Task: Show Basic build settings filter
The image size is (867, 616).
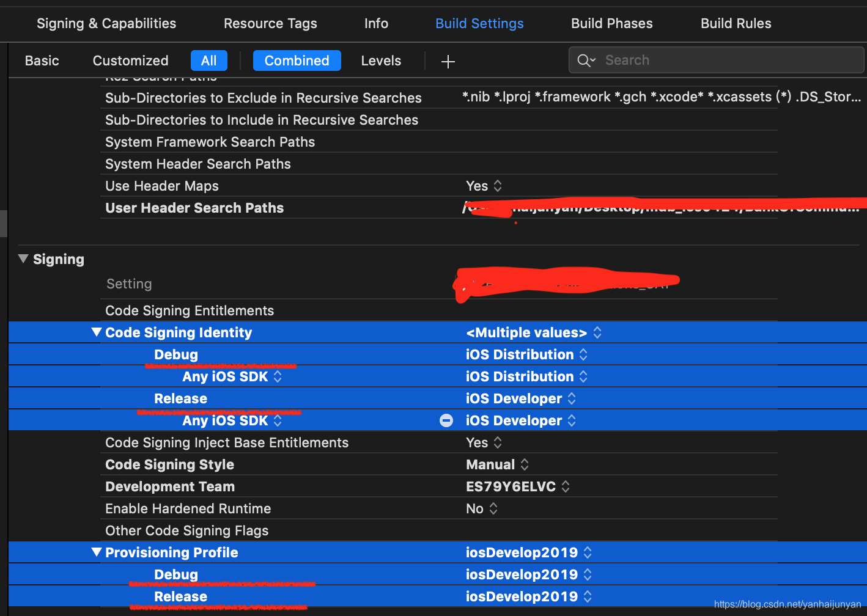Action: [x=42, y=61]
